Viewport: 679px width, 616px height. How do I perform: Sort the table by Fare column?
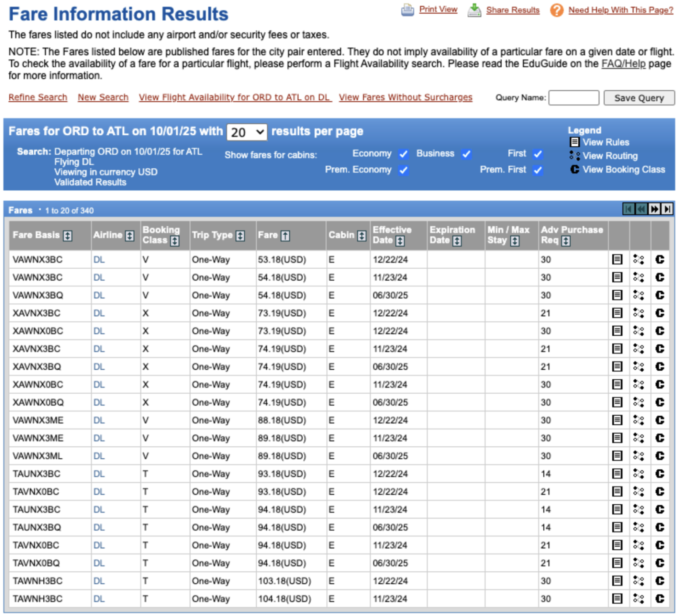pos(286,236)
